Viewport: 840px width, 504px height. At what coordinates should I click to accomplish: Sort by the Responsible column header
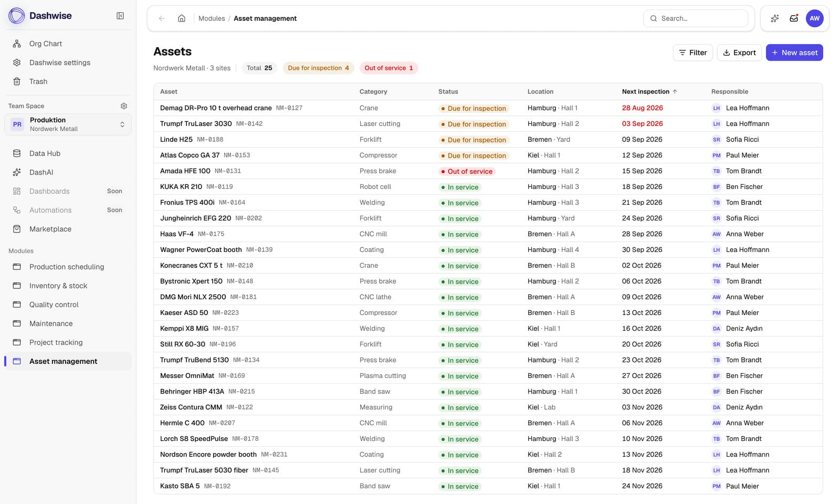click(730, 91)
